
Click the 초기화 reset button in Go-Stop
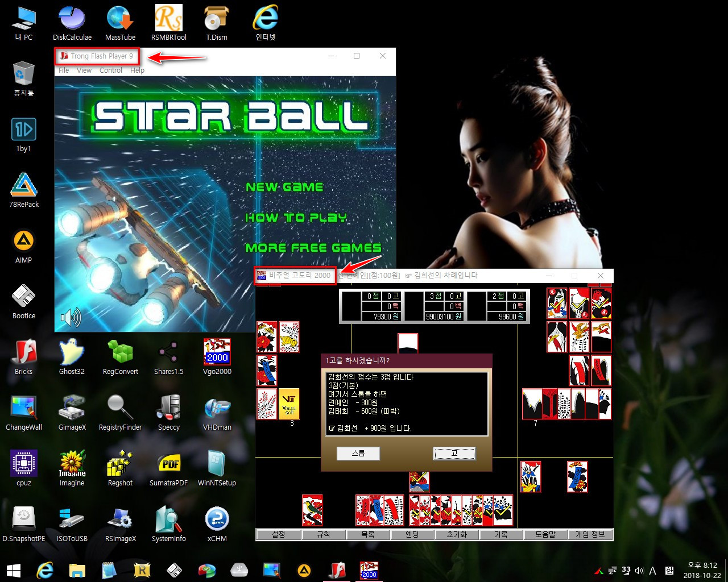(457, 535)
